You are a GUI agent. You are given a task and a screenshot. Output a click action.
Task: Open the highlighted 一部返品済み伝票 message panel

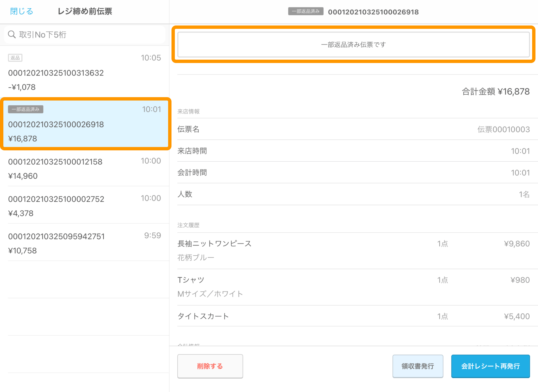pos(353,44)
